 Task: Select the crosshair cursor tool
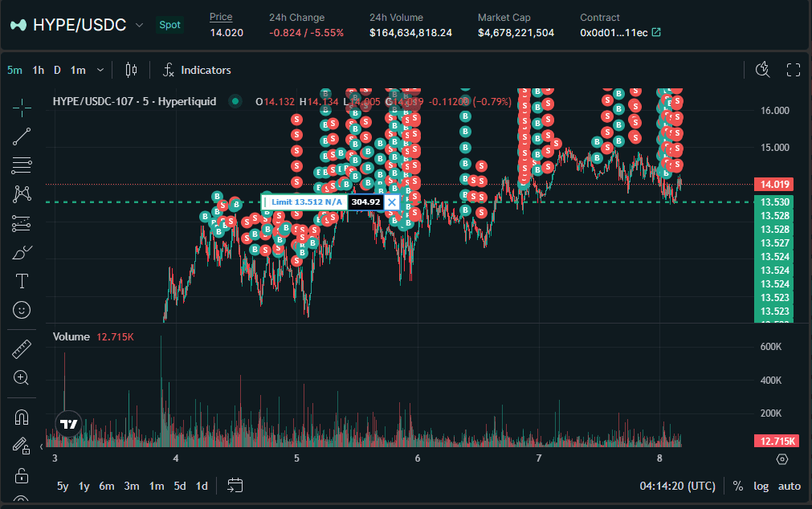pos(22,105)
